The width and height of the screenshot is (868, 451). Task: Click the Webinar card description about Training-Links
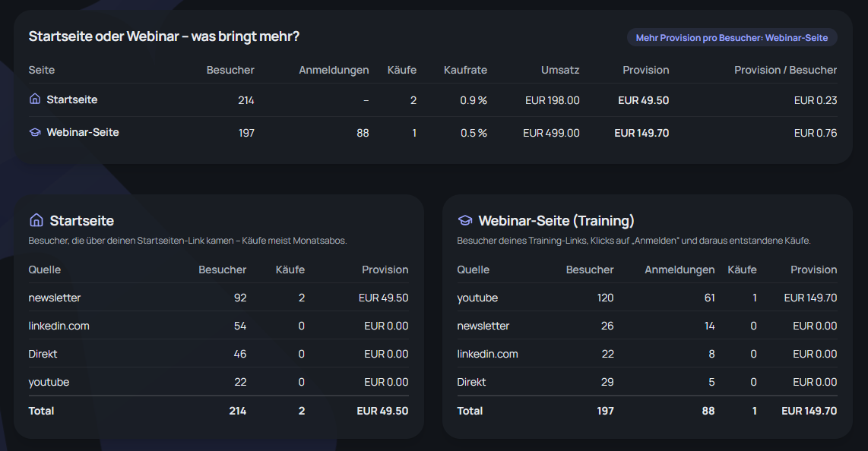(x=634, y=241)
